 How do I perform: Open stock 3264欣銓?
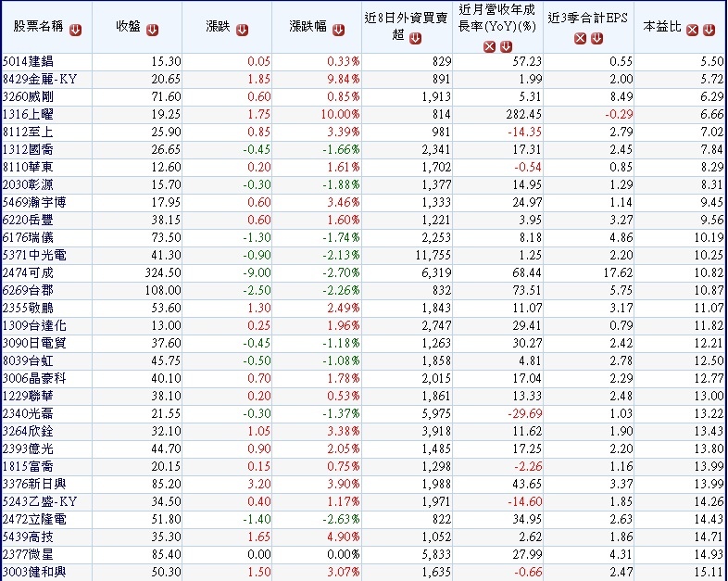[x=29, y=431]
